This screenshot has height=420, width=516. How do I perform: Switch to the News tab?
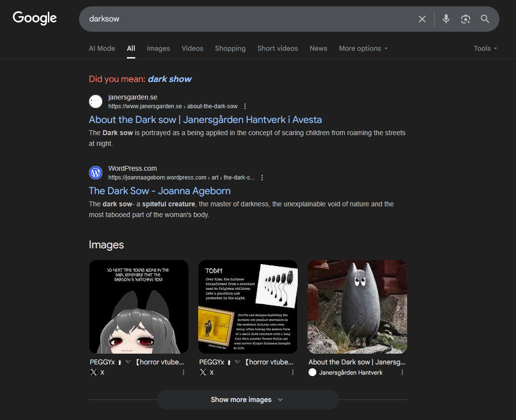(319, 48)
